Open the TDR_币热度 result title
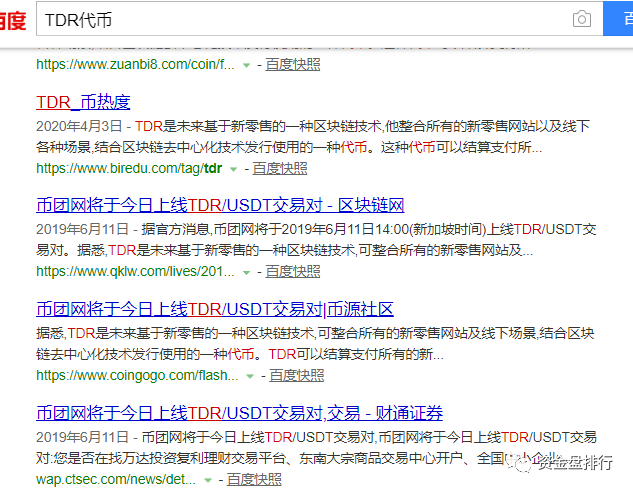This screenshot has height=491, width=633. point(83,102)
